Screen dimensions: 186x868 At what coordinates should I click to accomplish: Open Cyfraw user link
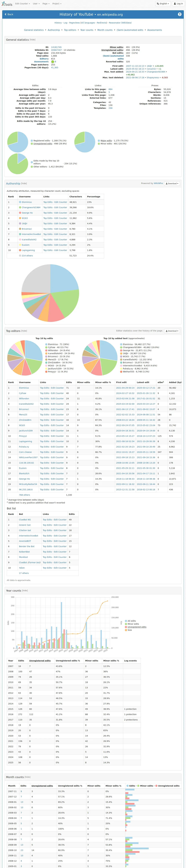(x=23, y=393)
